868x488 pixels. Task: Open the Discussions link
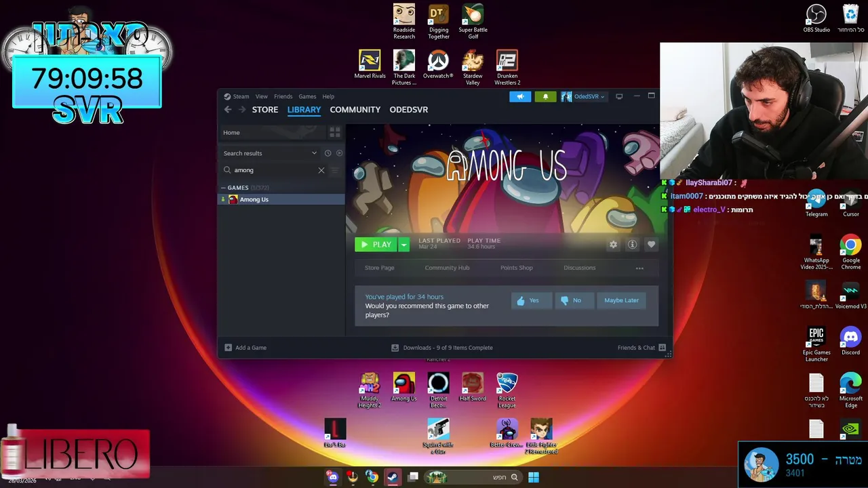579,268
